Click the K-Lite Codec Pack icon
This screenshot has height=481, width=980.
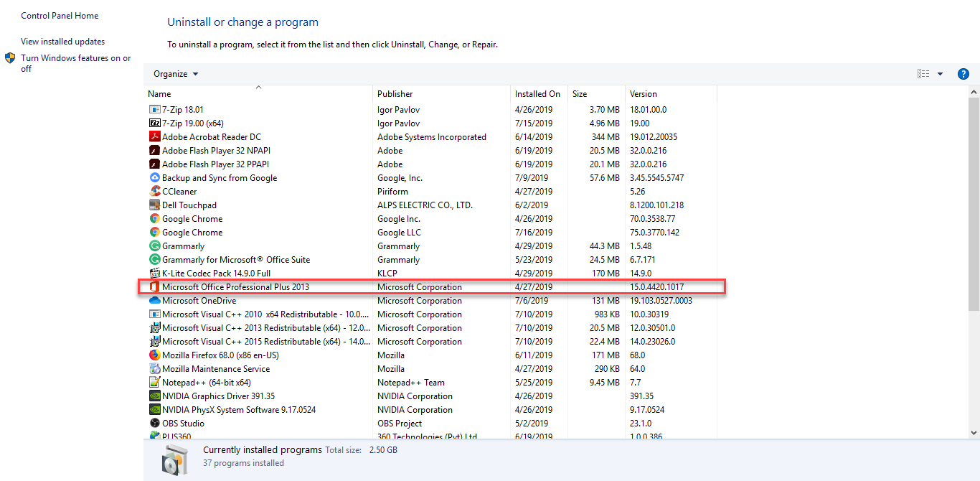[155, 274]
